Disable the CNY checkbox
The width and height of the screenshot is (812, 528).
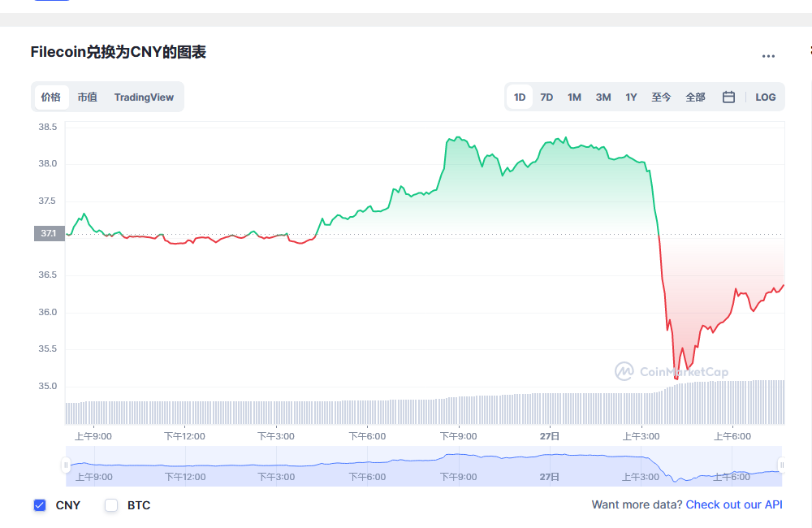coord(40,505)
